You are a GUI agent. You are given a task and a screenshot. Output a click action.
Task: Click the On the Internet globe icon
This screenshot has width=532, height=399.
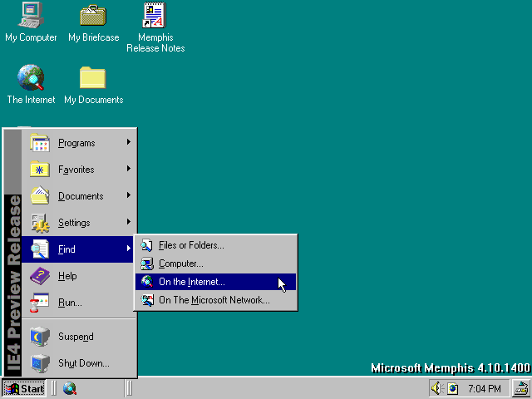point(147,282)
